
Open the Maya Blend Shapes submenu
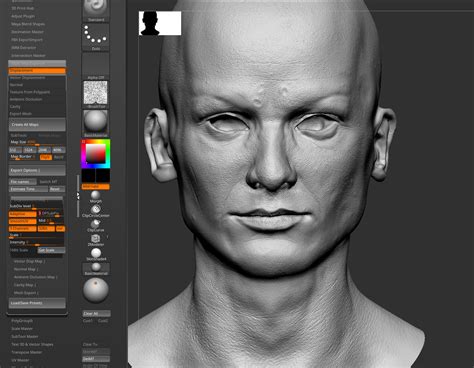[28, 24]
